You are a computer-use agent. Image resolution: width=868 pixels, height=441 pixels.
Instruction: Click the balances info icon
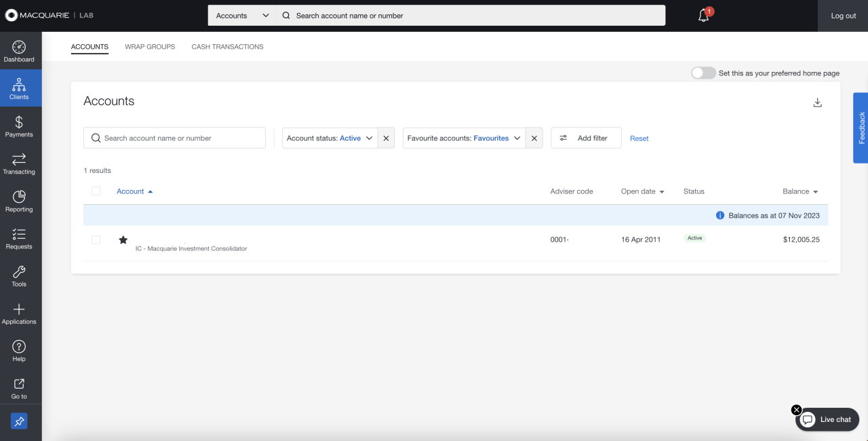720,215
